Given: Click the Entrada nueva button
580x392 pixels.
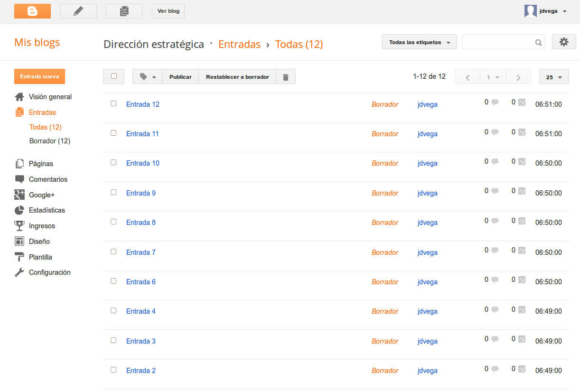Looking at the screenshot, I should pyautogui.click(x=39, y=76).
